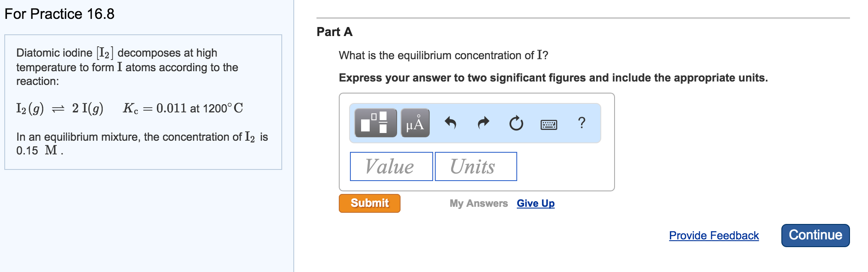Click the Diatomic iodine problem description
The image size is (868, 272).
(x=127, y=67)
